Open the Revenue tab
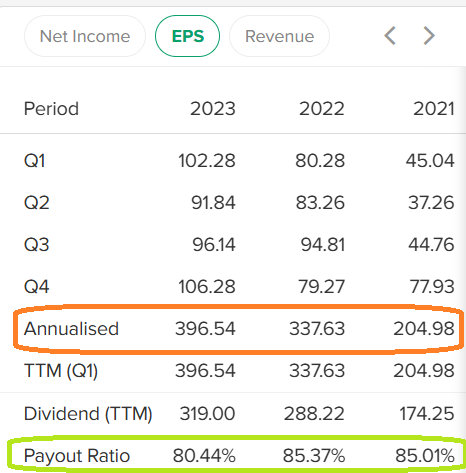466x473 pixels. pyautogui.click(x=279, y=36)
